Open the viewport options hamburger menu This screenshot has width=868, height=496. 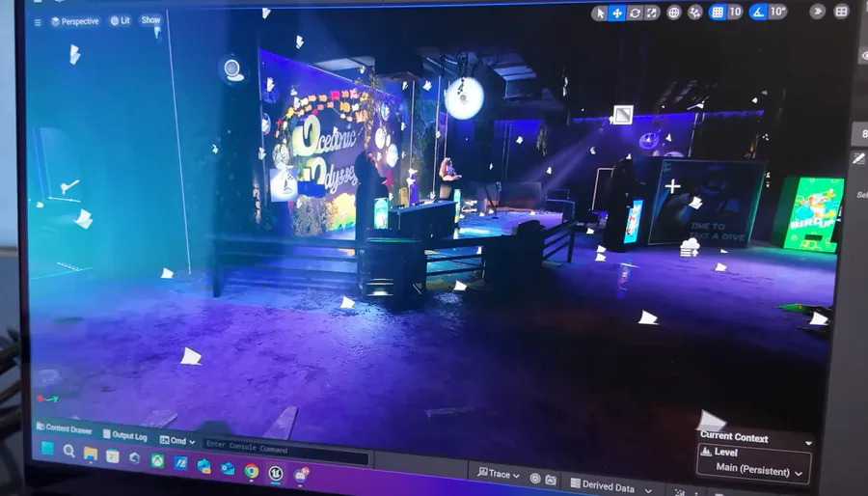(x=38, y=23)
